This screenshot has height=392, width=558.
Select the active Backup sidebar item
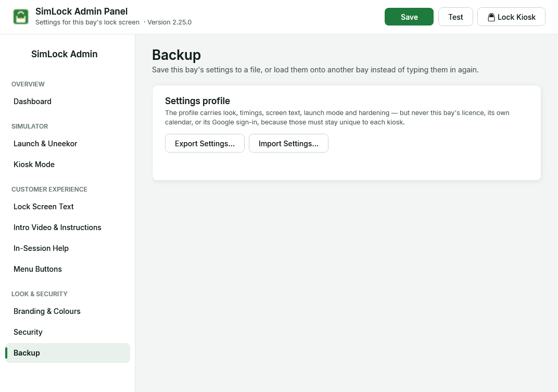point(68,353)
